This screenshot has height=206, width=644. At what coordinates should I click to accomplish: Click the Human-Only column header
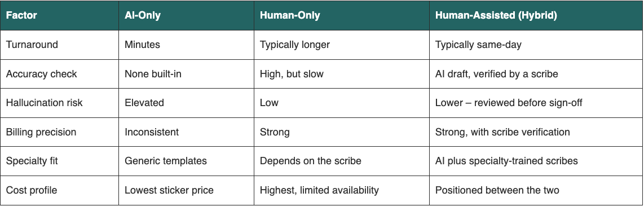pos(289,15)
